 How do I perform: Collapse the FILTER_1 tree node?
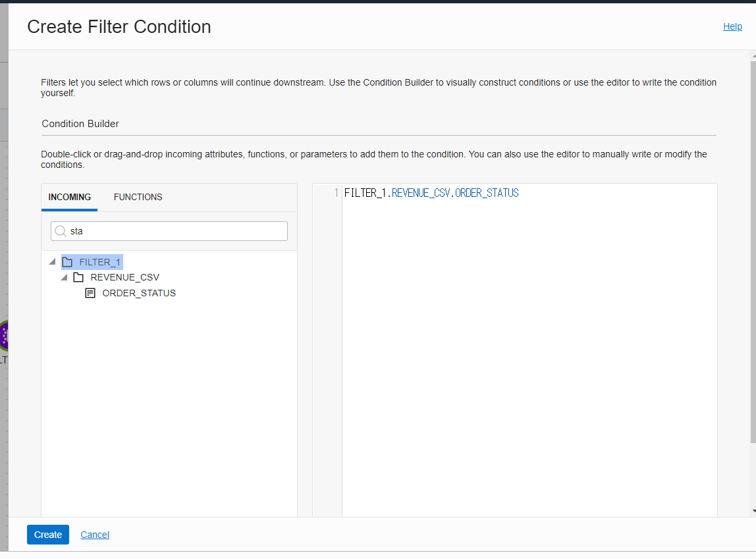pyautogui.click(x=53, y=261)
